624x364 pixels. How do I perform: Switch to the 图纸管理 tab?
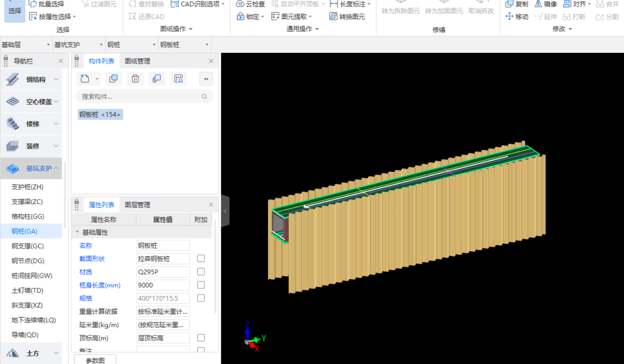click(137, 61)
